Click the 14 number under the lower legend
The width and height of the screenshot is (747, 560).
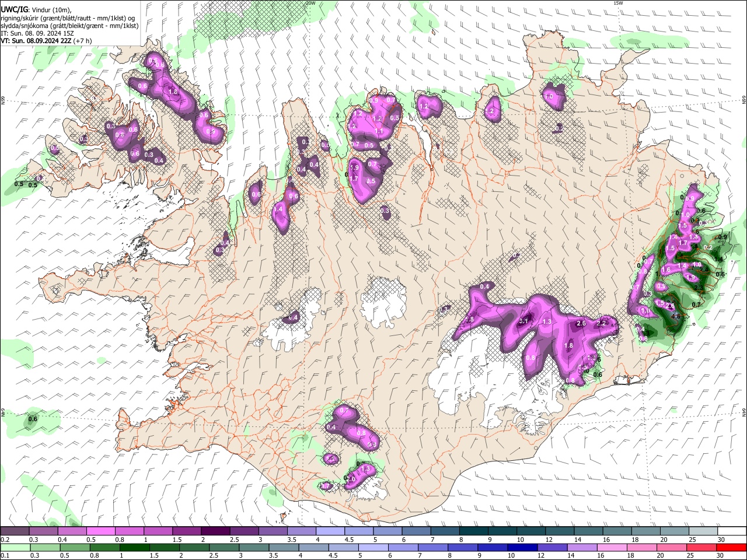pyautogui.click(x=572, y=556)
